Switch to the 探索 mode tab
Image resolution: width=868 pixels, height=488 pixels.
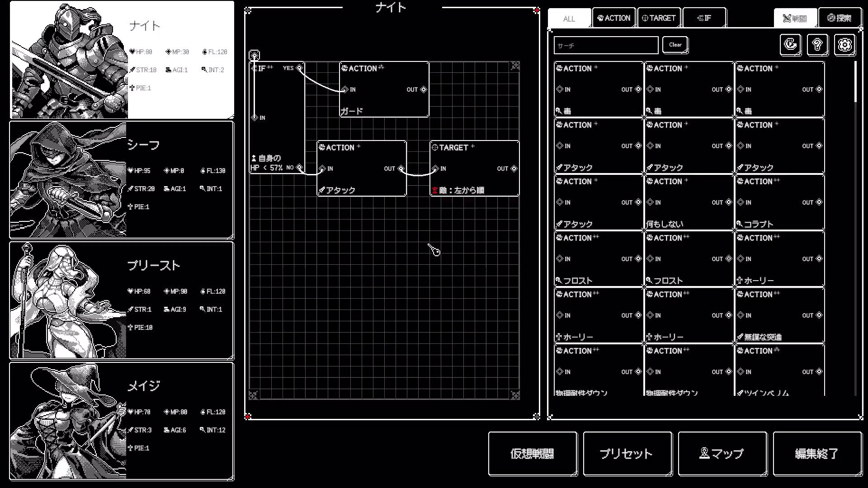pos(840,19)
